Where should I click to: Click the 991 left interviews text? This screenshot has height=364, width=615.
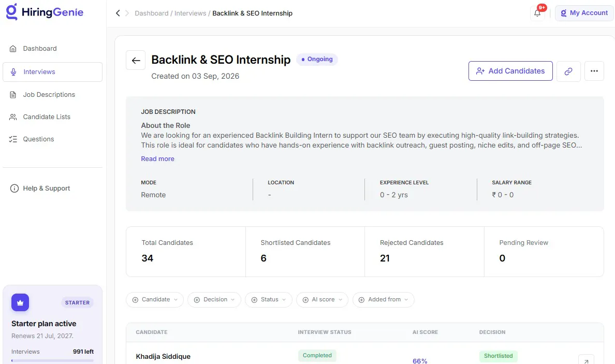pos(83,352)
